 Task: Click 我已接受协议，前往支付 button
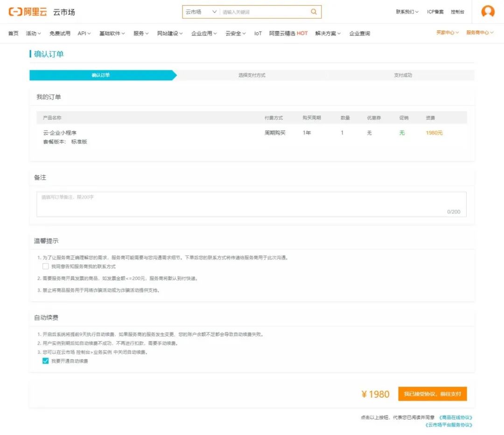[432, 394]
